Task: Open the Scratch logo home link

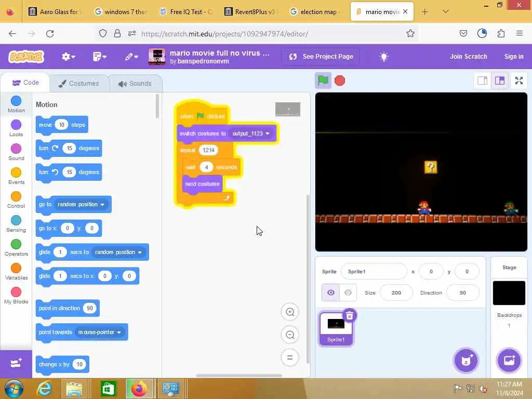Action: click(26, 57)
